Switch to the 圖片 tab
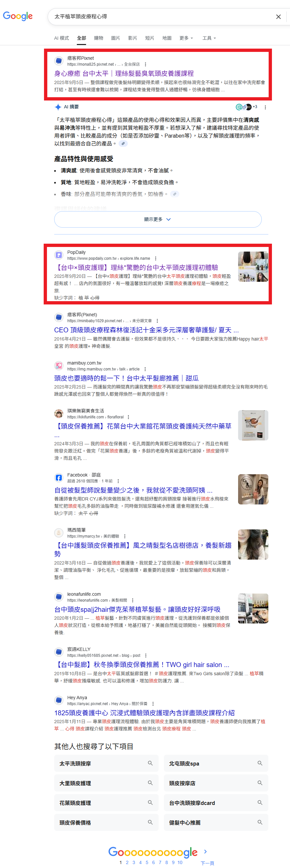The width and height of the screenshot is (290, 868). coord(115,38)
